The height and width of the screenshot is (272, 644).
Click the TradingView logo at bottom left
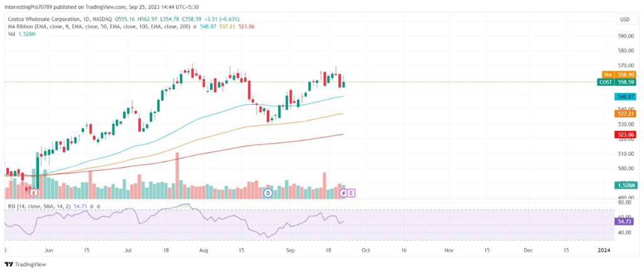pyautogui.click(x=25, y=264)
